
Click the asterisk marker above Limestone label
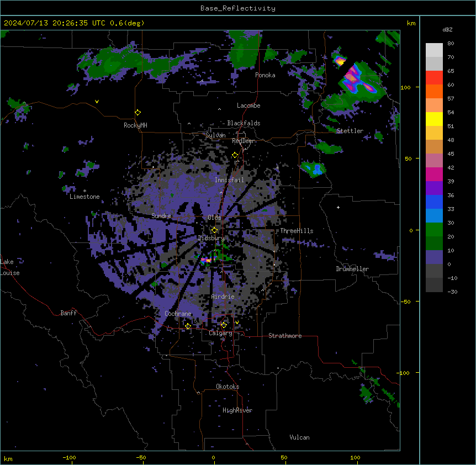(84, 191)
